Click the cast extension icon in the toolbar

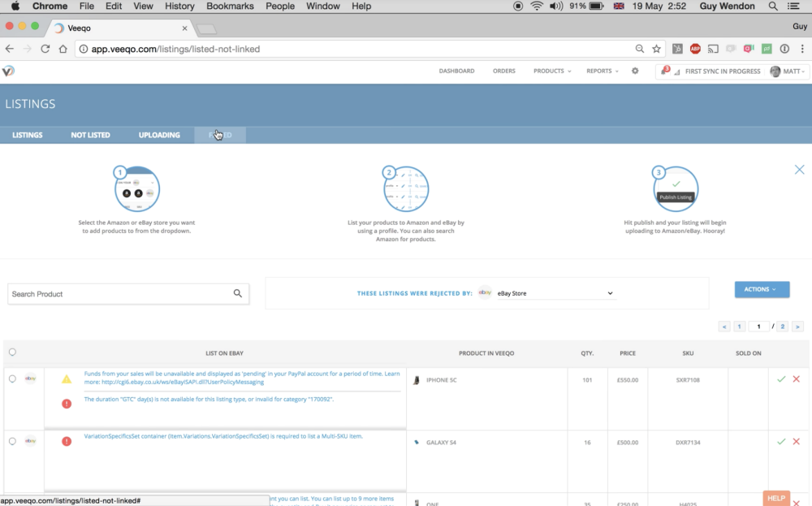713,49
